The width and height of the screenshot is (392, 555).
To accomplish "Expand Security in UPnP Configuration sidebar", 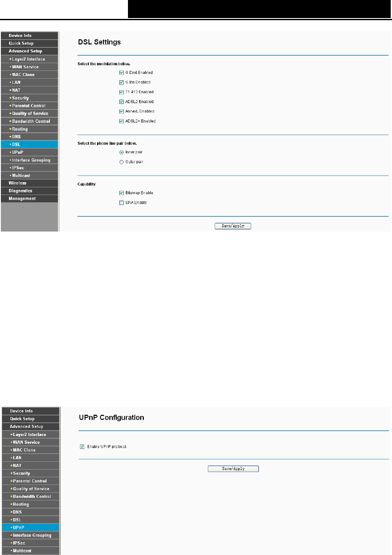I will tap(30, 473).
